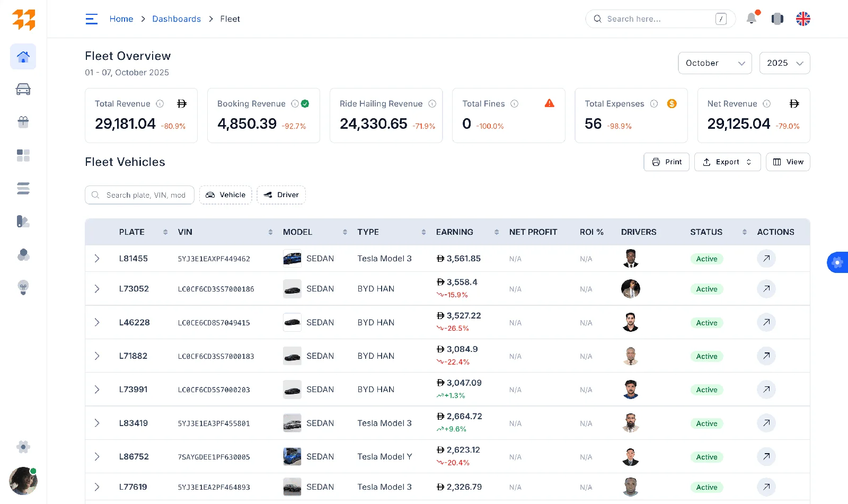Open the settings gear in sidebar
The height and width of the screenshot is (504, 848).
23,447
